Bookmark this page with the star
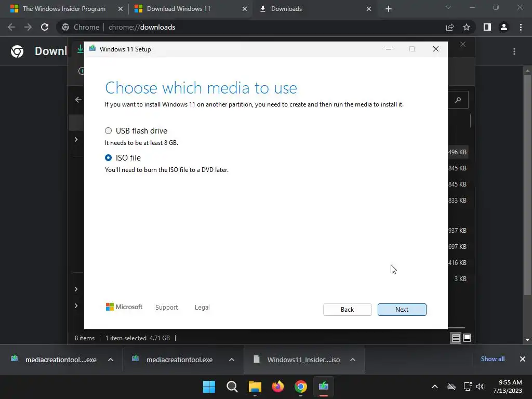This screenshot has width=532, height=399. pyautogui.click(x=467, y=27)
